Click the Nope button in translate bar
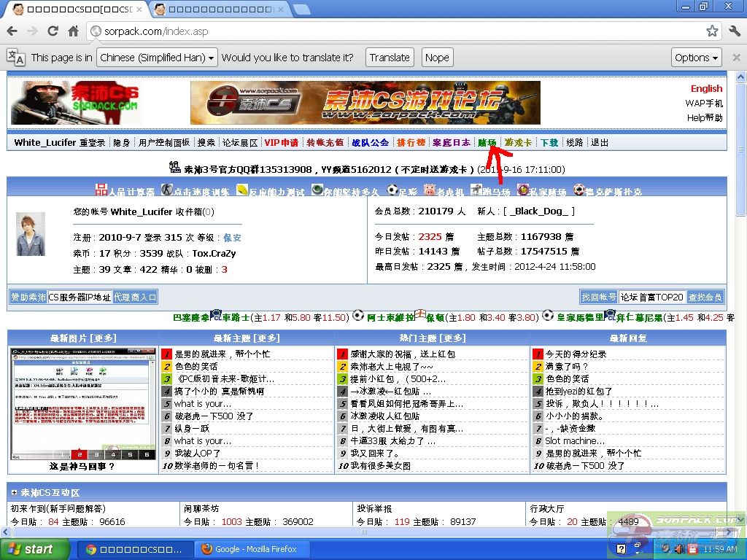This screenshot has height=560, width=747. coord(437,58)
